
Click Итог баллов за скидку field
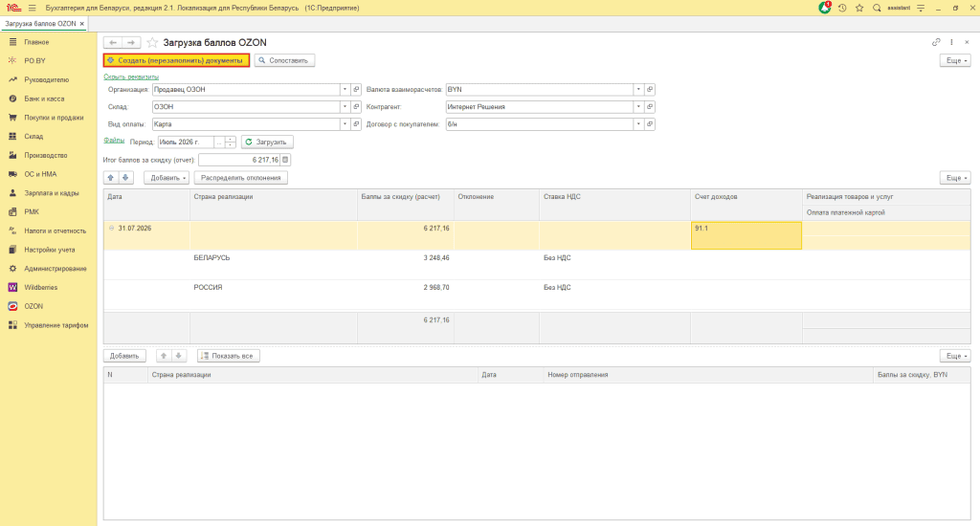[239, 160]
